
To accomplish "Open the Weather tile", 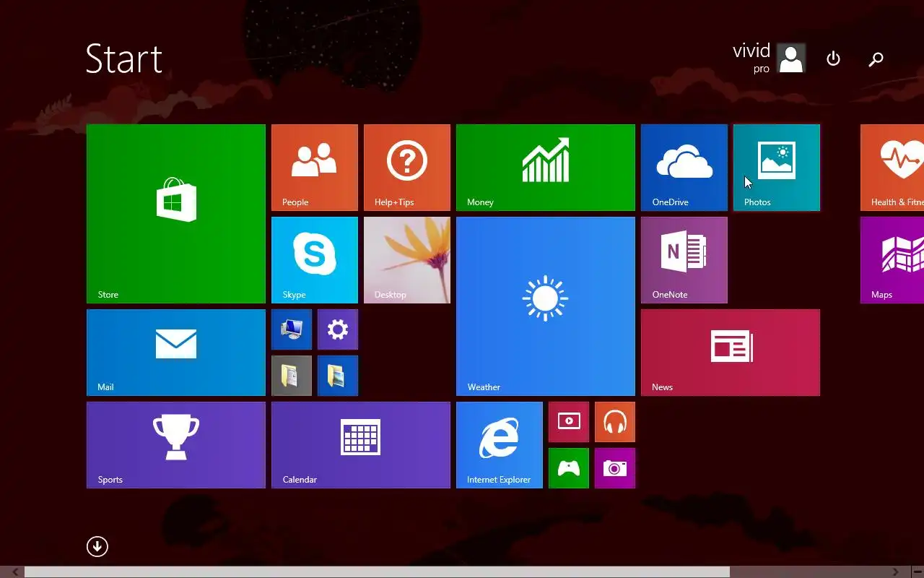I will [x=546, y=306].
